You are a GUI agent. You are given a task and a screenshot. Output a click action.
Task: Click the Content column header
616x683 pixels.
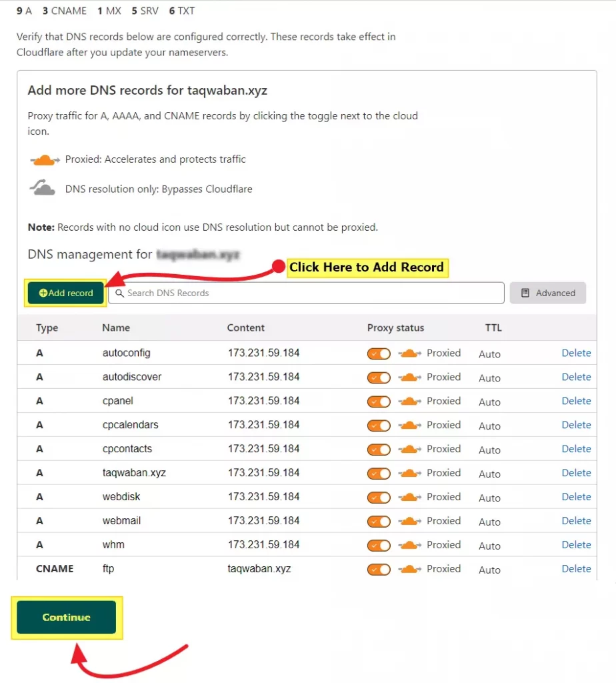point(245,327)
